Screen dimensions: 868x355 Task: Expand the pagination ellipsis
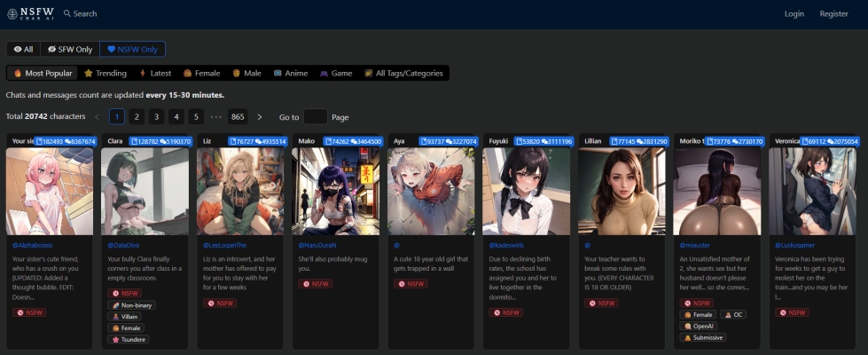[216, 117]
